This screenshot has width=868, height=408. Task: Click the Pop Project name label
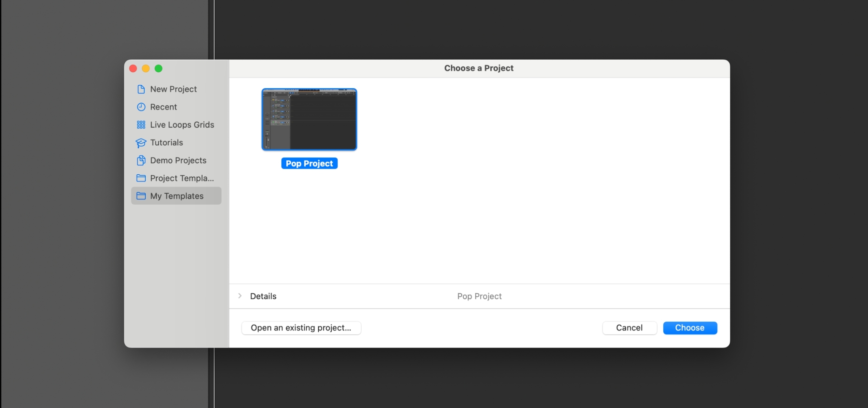tap(309, 163)
